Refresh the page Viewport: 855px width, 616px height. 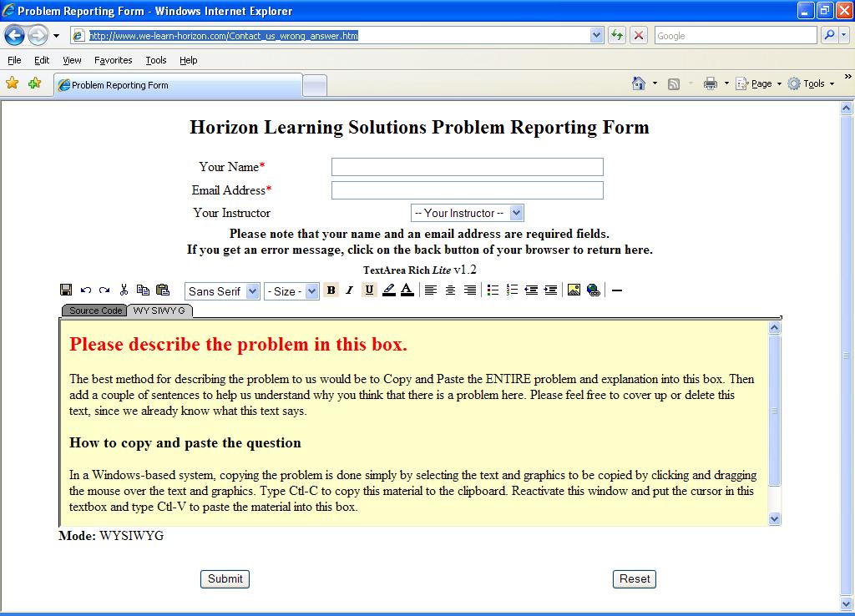click(617, 36)
